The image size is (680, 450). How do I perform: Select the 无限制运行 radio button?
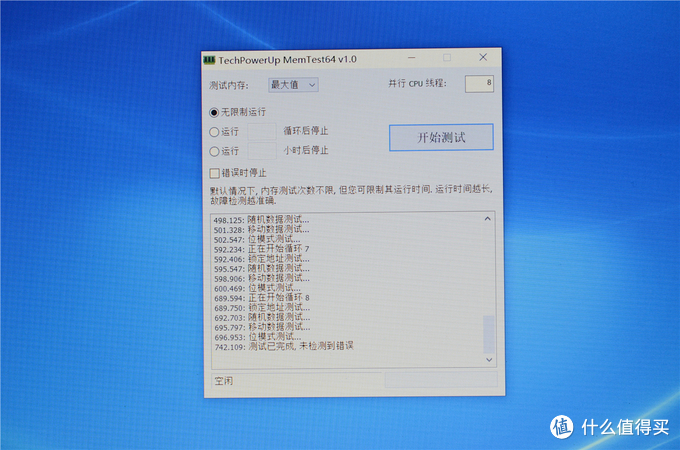pos(214,113)
